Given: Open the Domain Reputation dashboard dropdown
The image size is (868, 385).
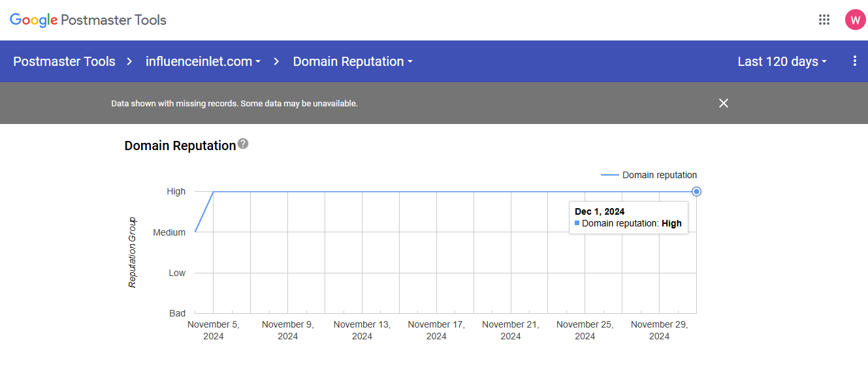Looking at the screenshot, I should [353, 61].
